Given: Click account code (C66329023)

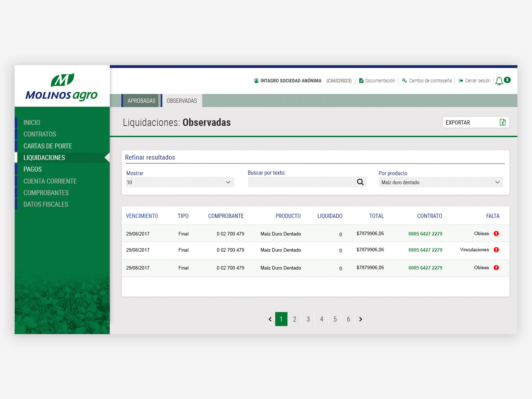Looking at the screenshot, I should pos(339,81).
